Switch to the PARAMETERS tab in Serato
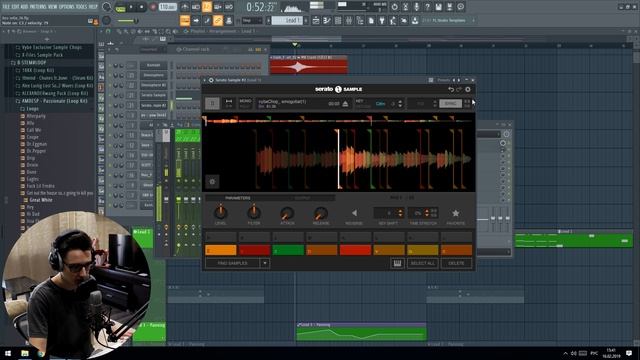 [238, 198]
